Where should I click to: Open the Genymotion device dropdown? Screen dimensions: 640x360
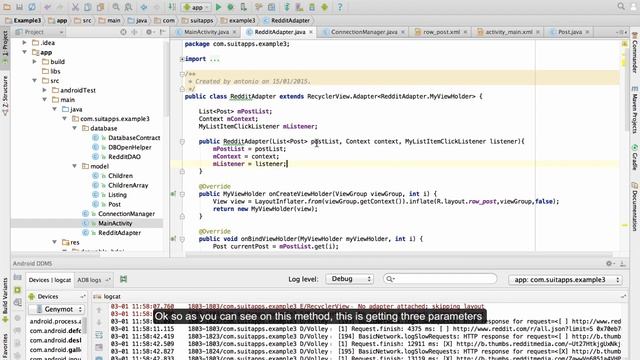[57, 309]
